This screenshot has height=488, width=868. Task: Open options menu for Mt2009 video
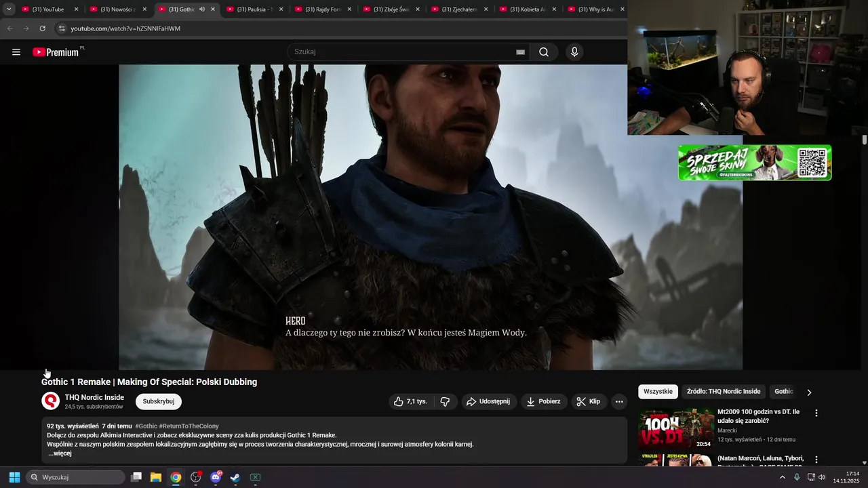[x=816, y=413]
